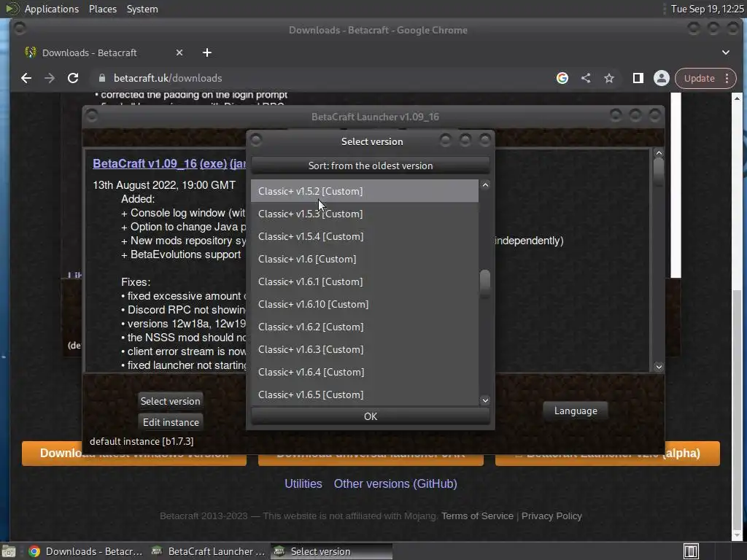The height and width of the screenshot is (560, 747).
Task: Switch to Chrome in the taskbar
Action: (x=86, y=551)
